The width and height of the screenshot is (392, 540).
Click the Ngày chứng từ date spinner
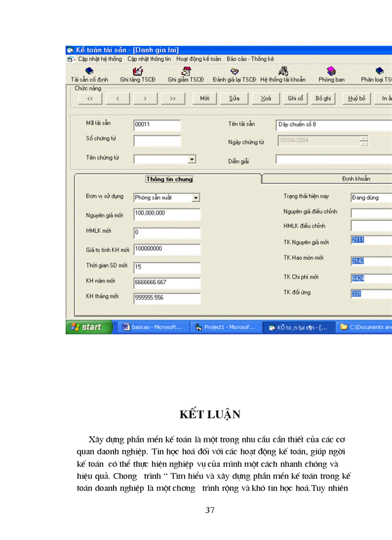coord(364,140)
